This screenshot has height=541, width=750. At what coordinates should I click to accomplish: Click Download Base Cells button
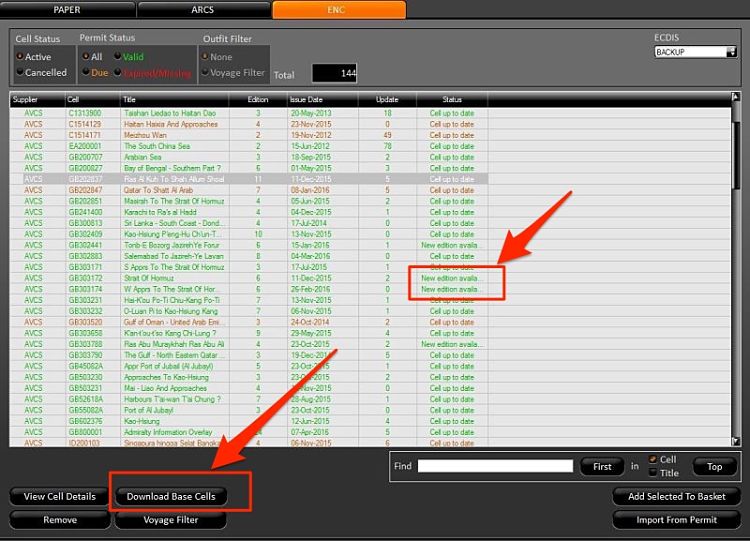tap(170, 496)
